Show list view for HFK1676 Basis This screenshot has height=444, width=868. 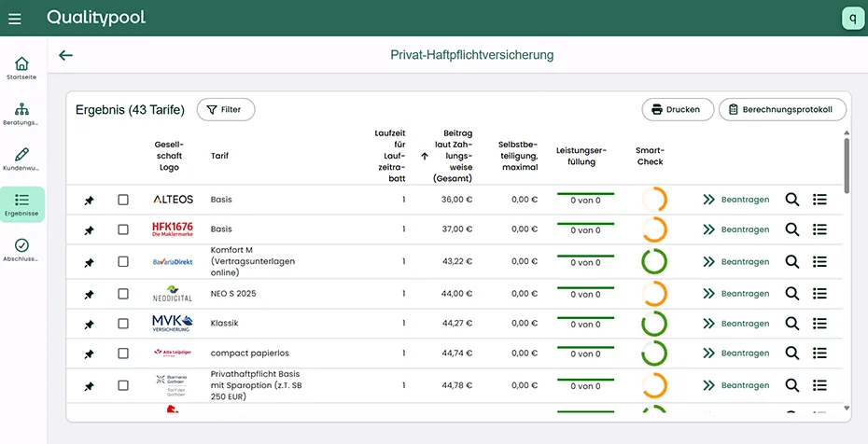coord(819,229)
